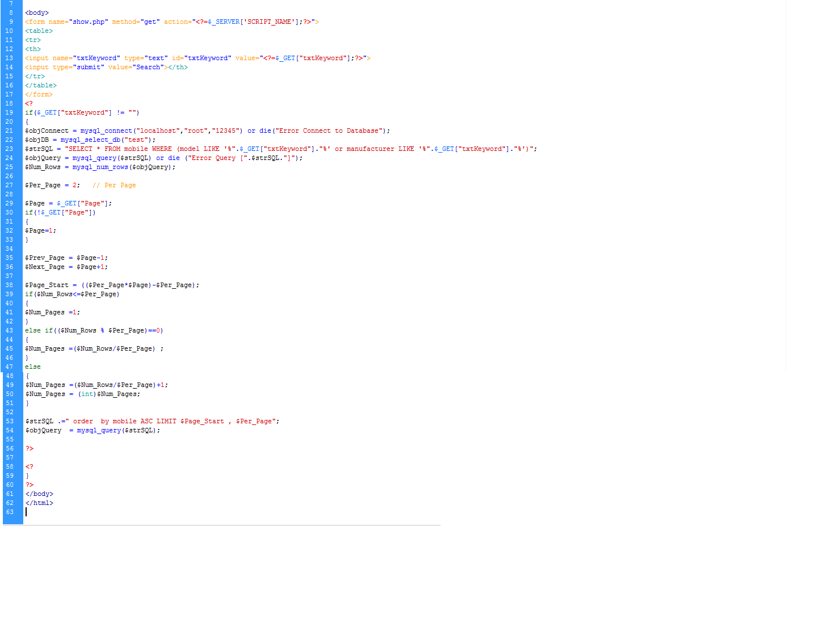This screenshot has width=814, height=644.
Task: Click the "localhost" string
Action: (158, 131)
